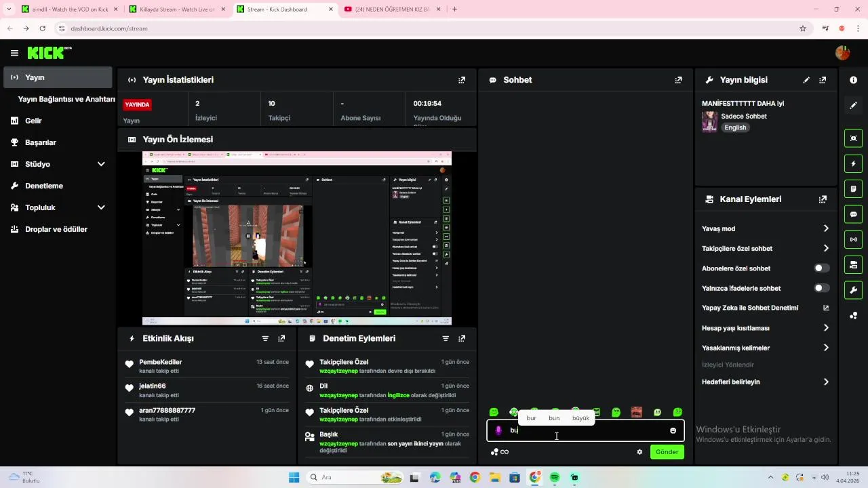868x488 pixels.
Task: Pop out the Denetim Eylemleri panel
Action: click(462, 338)
